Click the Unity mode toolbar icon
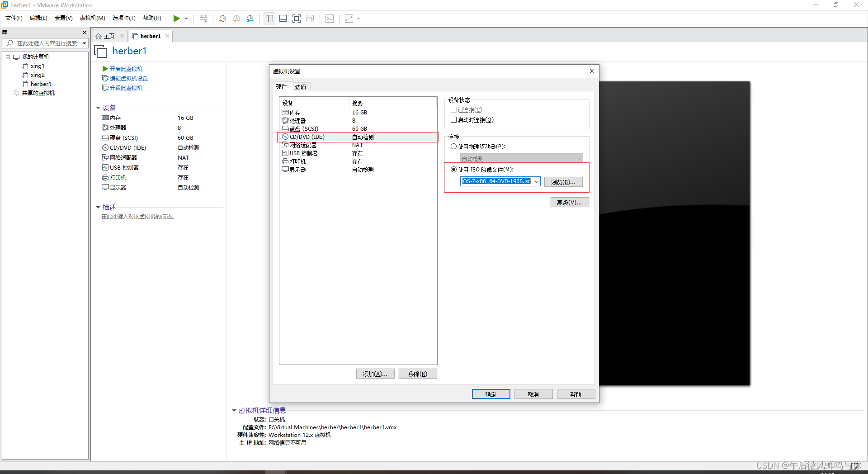This screenshot has height=474, width=868. point(310,19)
